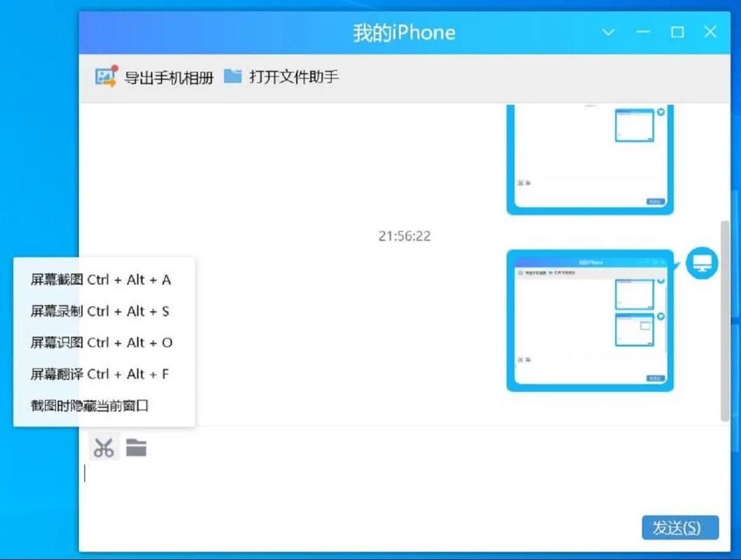
Task: Open the earlier screenshot thumbnail above the timestamp
Action: pyautogui.click(x=590, y=160)
